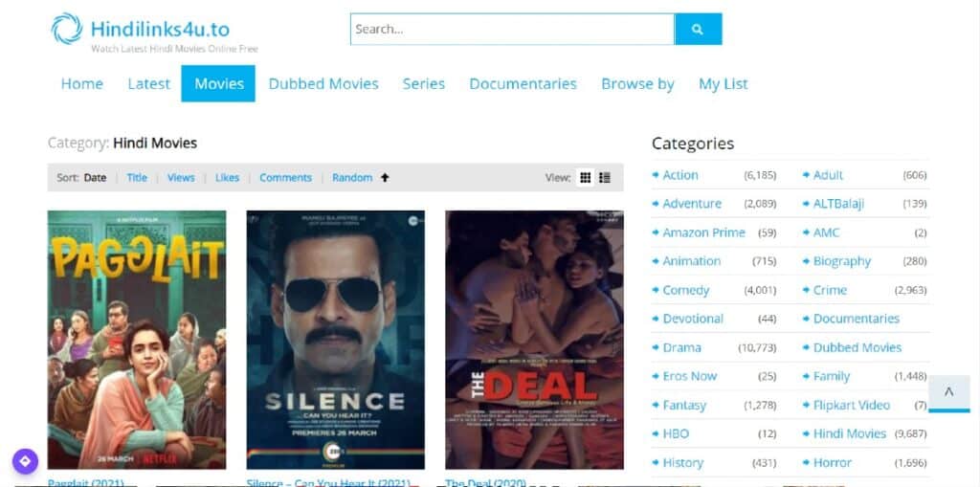The width and height of the screenshot is (980, 487).
Task: Toggle the sort direction arrow
Action: 385,178
